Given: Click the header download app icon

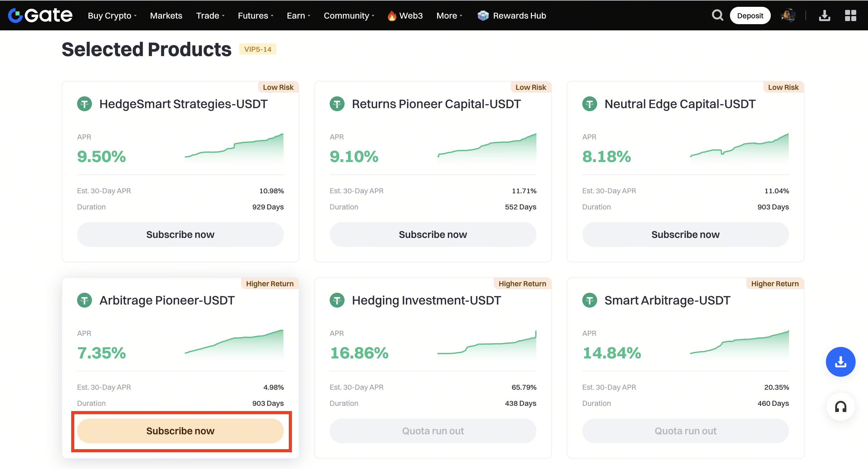Looking at the screenshot, I should (x=824, y=15).
